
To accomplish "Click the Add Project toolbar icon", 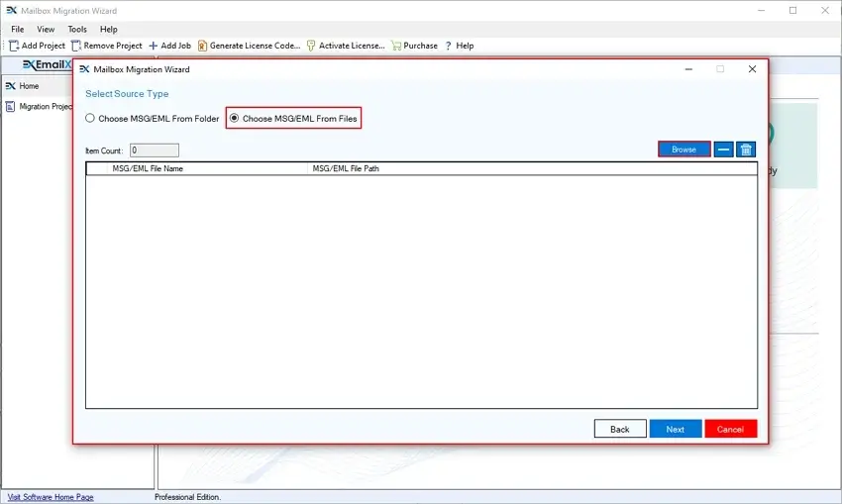I will pos(14,46).
